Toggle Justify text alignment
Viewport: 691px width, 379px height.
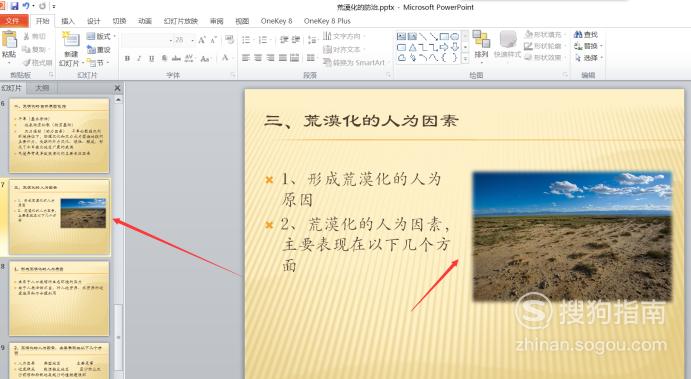point(283,58)
